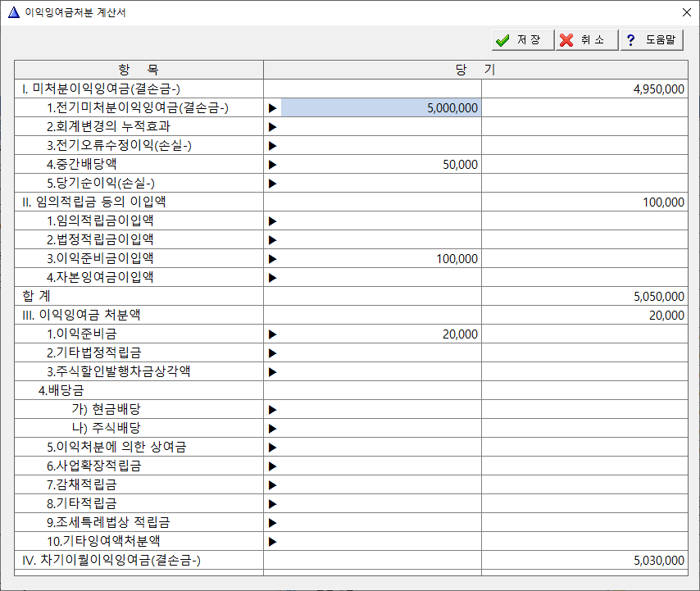This screenshot has height=591, width=700.
Task: Click the 5,050,000 합계 value
Action: coord(658,297)
